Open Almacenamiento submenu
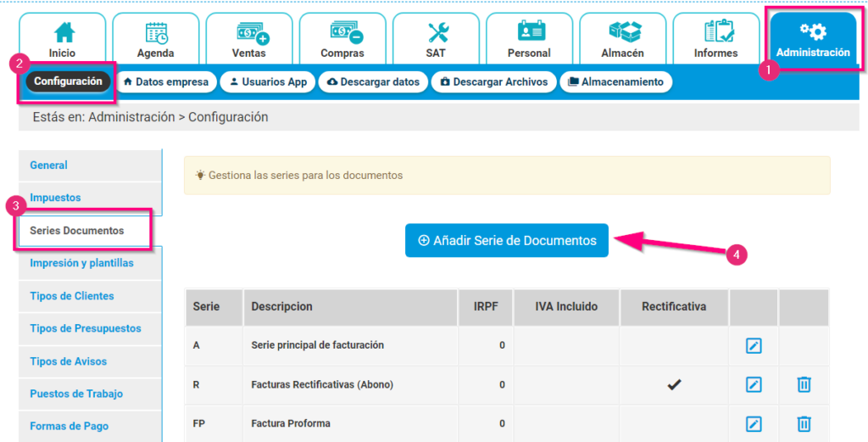868x442 pixels. click(x=615, y=82)
